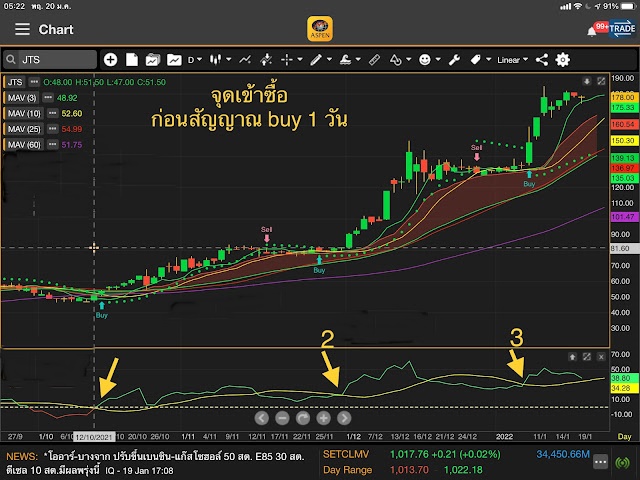This screenshot has width=640, height=480.
Task: Share the chart
Action: pos(542,60)
